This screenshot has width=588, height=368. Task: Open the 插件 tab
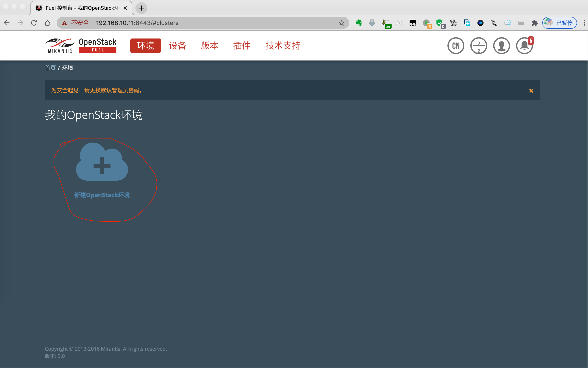coord(242,45)
